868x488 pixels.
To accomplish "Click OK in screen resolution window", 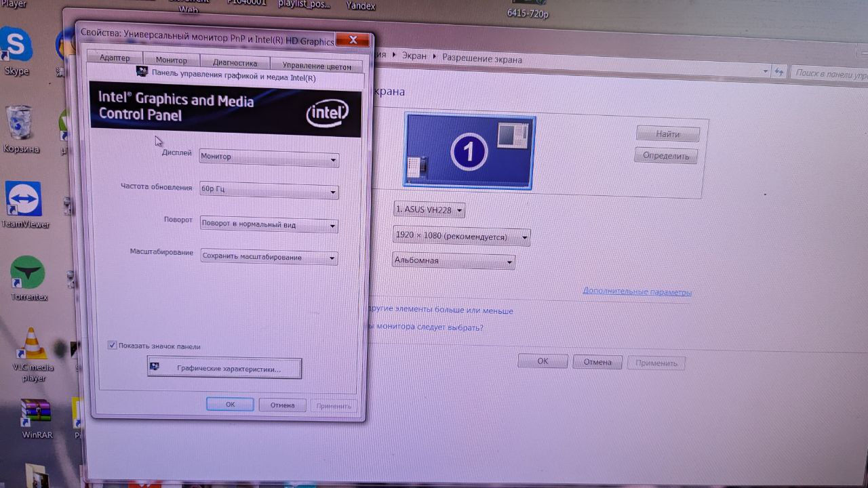I will [x=542, y=361].
